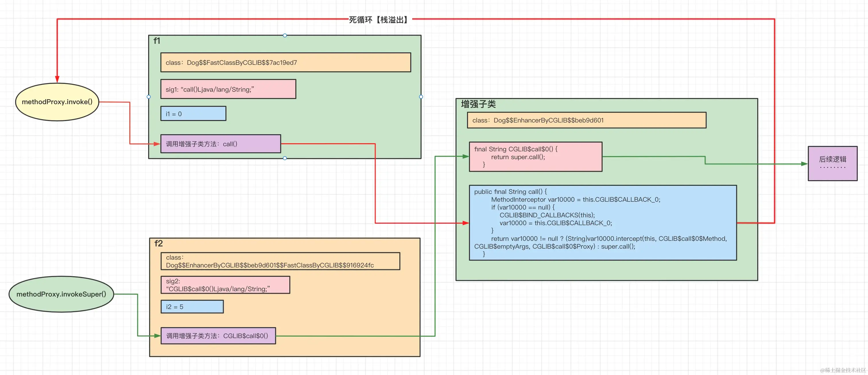
Task: Click the methodProxy.invoke() ellipse node
Action: (x=57, y=102)
